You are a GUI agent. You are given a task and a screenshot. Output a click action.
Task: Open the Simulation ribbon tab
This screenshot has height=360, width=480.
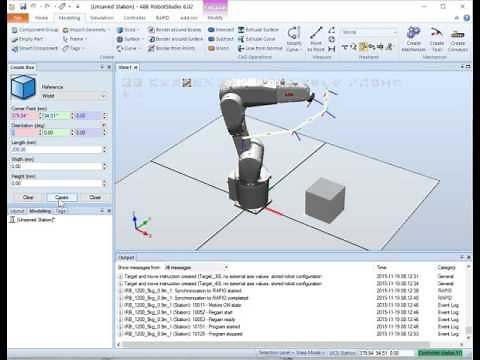pos(102,18)
